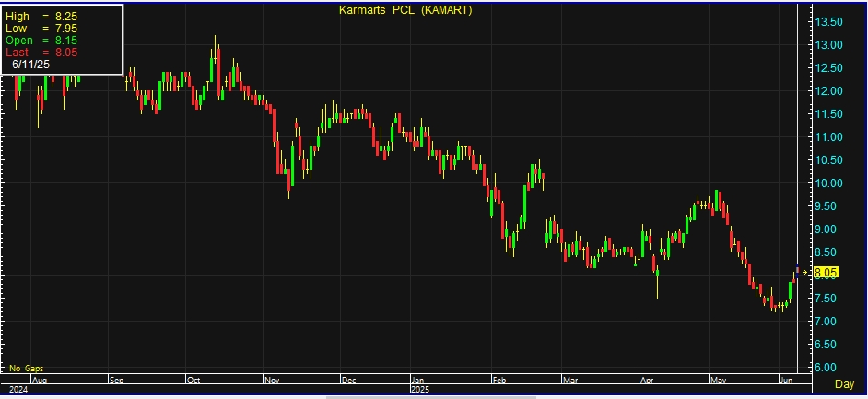
Task: Click the No Gaps label
Action: (26, 368)
